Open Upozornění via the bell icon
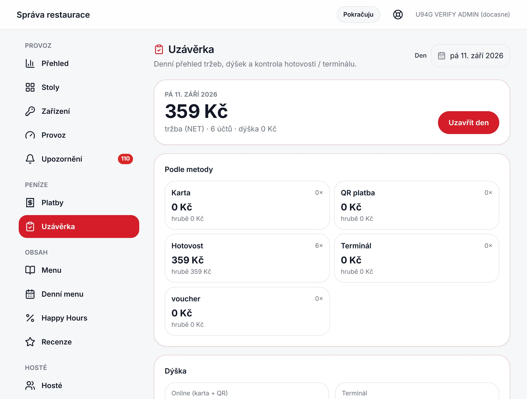Viewport: 532px width, 399px height. [x=30, y=159]
